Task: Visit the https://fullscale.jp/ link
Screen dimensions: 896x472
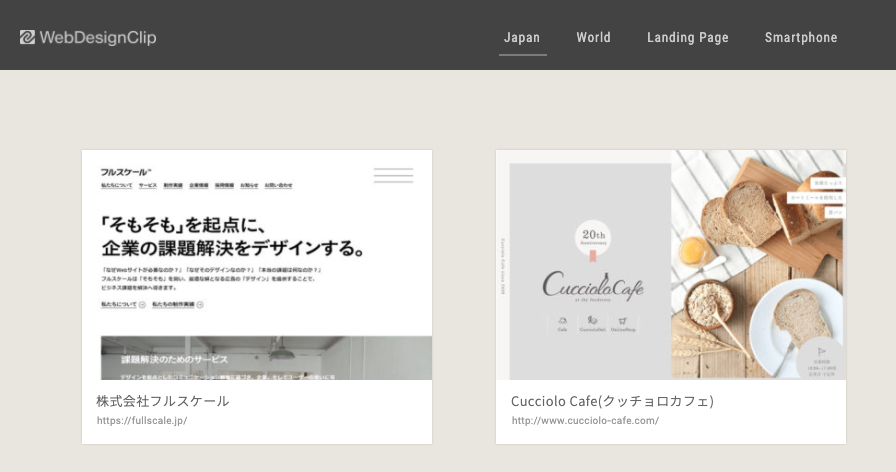Action: 142,421
